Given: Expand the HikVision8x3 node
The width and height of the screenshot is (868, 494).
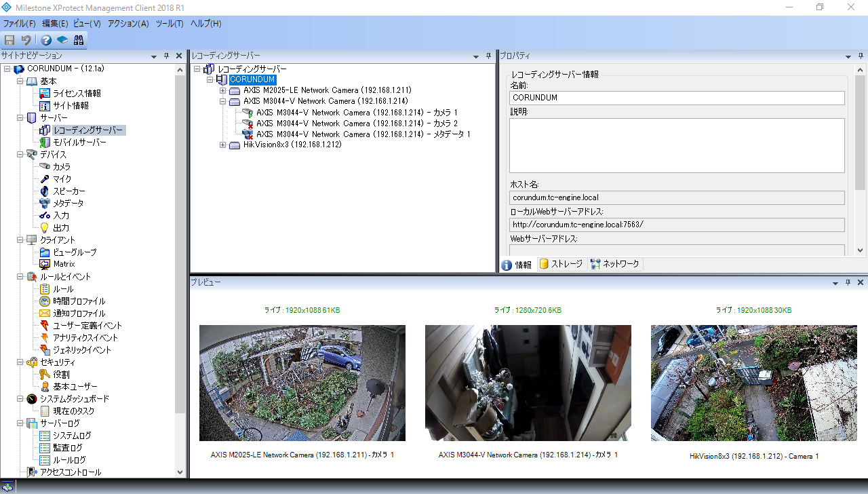Looking at the screenshot, I should [222, 145].
